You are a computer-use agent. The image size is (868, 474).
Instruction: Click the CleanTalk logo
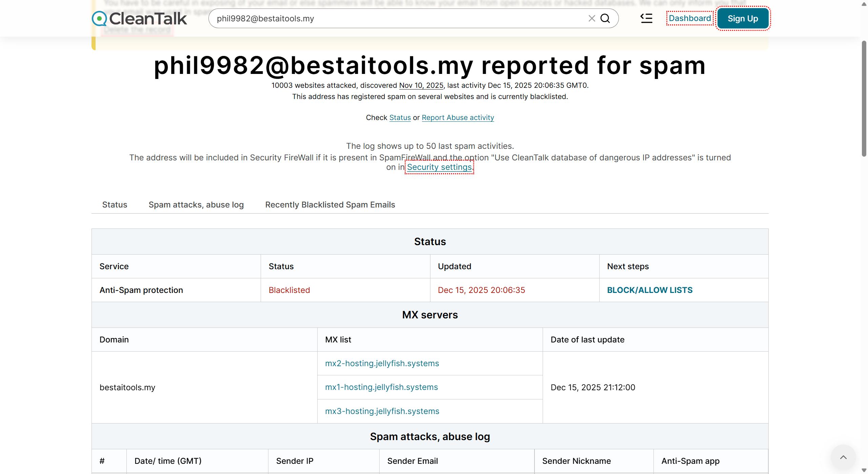click(x=139, y=19)
